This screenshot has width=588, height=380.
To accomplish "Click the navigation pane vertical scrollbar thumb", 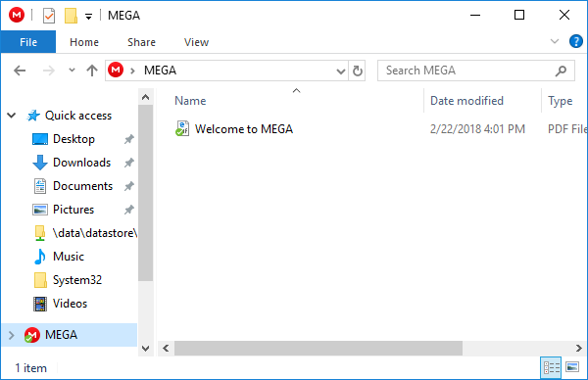I will click(x=145, y=193).
